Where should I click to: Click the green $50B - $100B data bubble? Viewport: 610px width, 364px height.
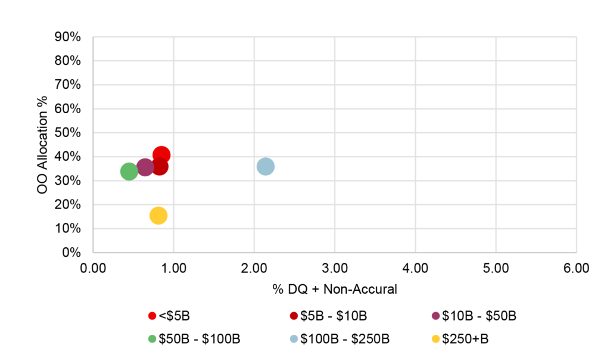(129, 172)
